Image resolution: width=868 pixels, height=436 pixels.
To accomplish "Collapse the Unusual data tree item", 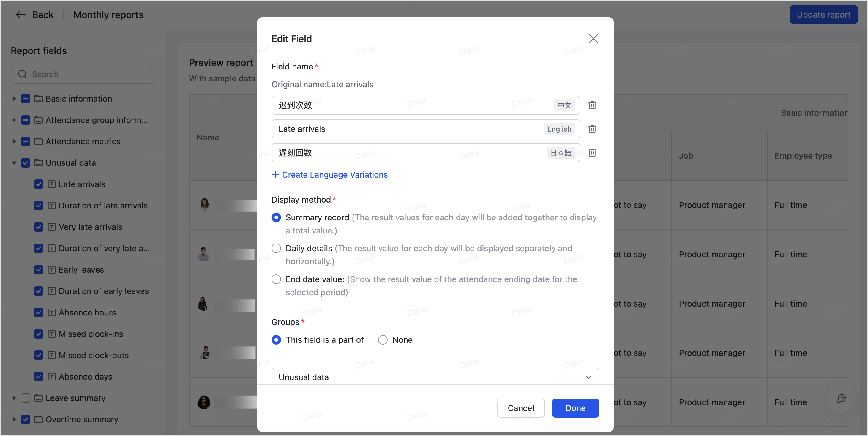I will click(x=14, y=163).
